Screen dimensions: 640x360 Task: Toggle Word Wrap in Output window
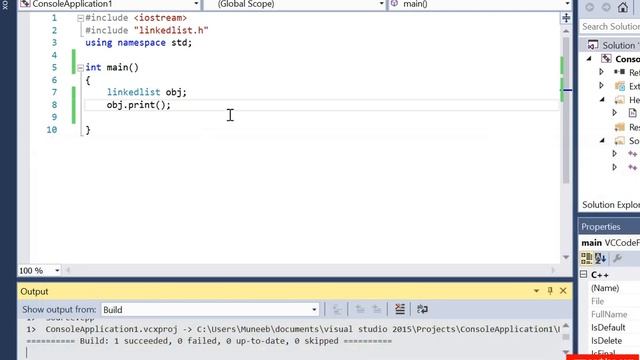(422, 309)
